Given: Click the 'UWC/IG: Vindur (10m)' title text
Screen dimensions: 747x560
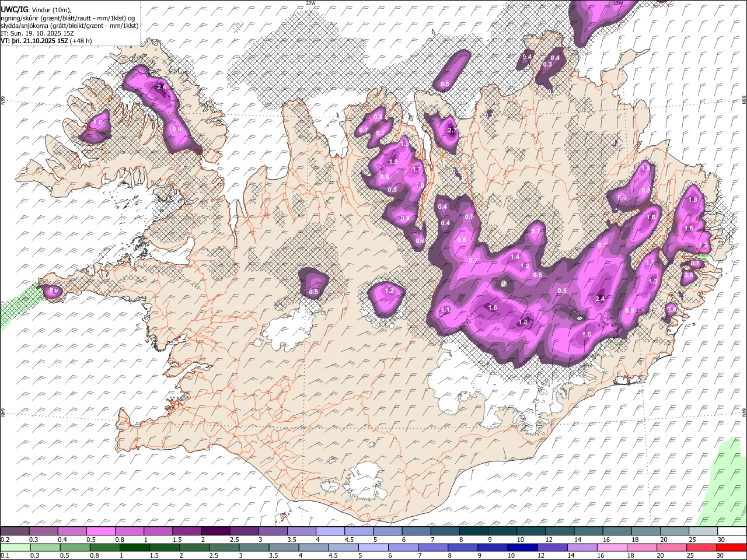Looking at the screenshot, I should point(36,10).
